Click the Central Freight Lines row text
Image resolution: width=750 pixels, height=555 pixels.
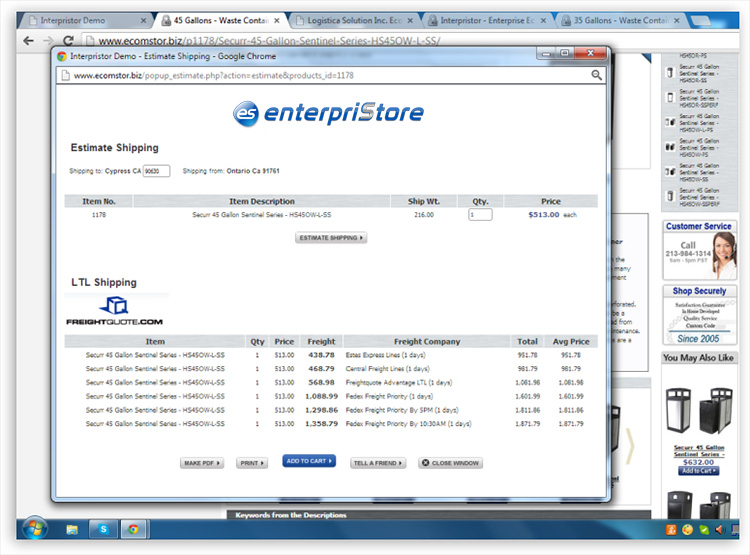tap(387, 369)
